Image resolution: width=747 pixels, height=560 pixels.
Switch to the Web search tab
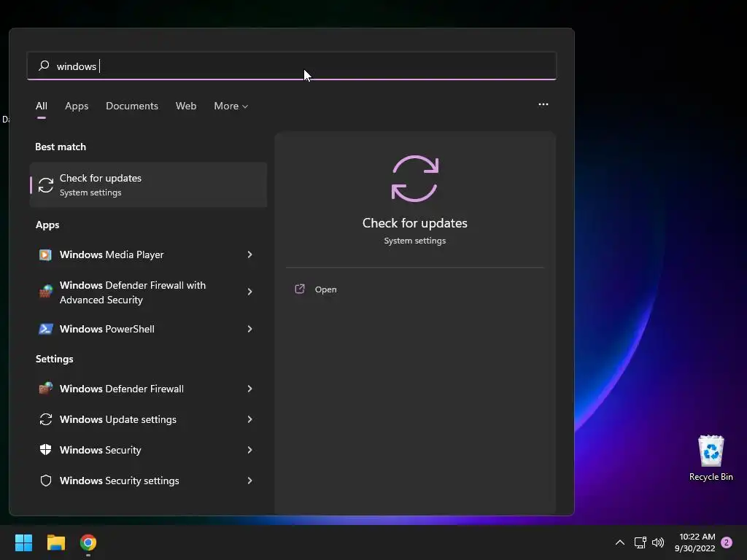pyautogui.click(x=186, y=106)
